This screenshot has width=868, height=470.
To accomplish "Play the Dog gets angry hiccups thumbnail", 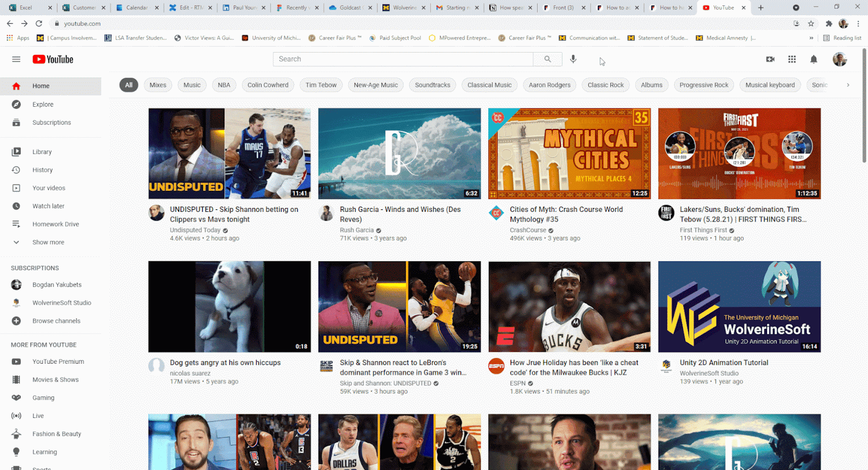I will pyautogui.click(x=229, y=307).
